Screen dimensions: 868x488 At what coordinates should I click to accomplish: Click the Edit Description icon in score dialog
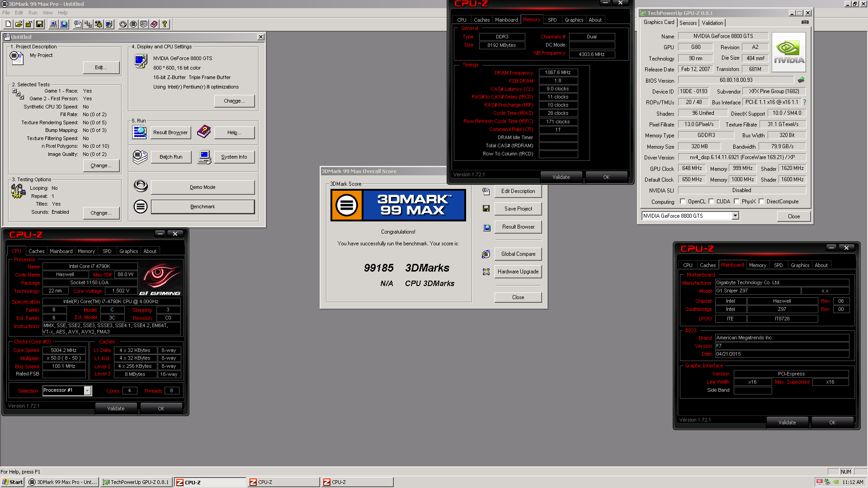coord(486,192)
